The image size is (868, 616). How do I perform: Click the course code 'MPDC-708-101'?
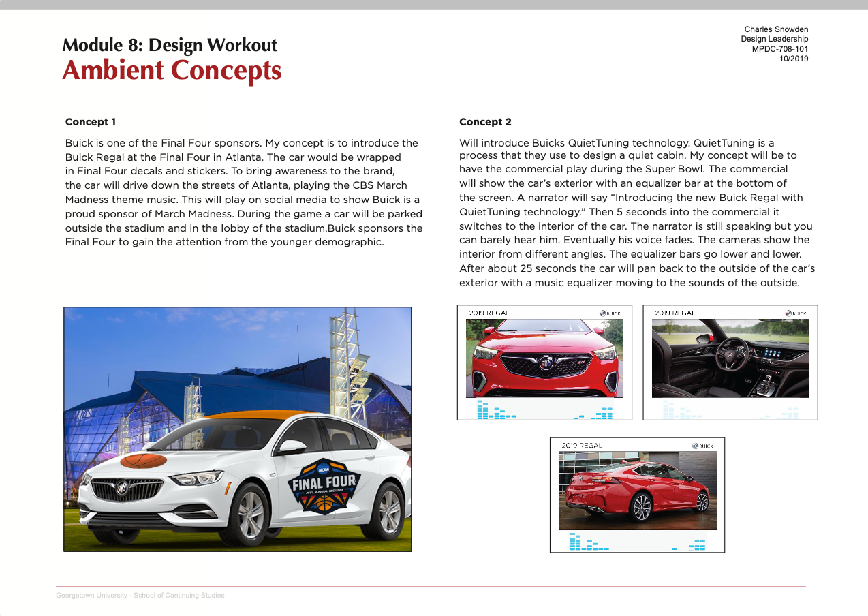pos(780,49)
